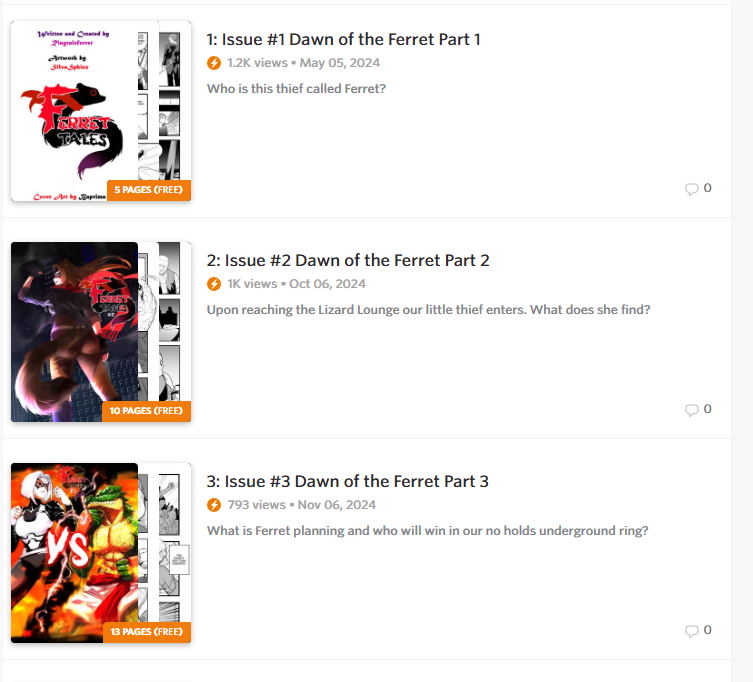Open Issue #3 Dawn of the Ferret Part 3
Screen dimensions: 753x682
click(x=347, y=481)
